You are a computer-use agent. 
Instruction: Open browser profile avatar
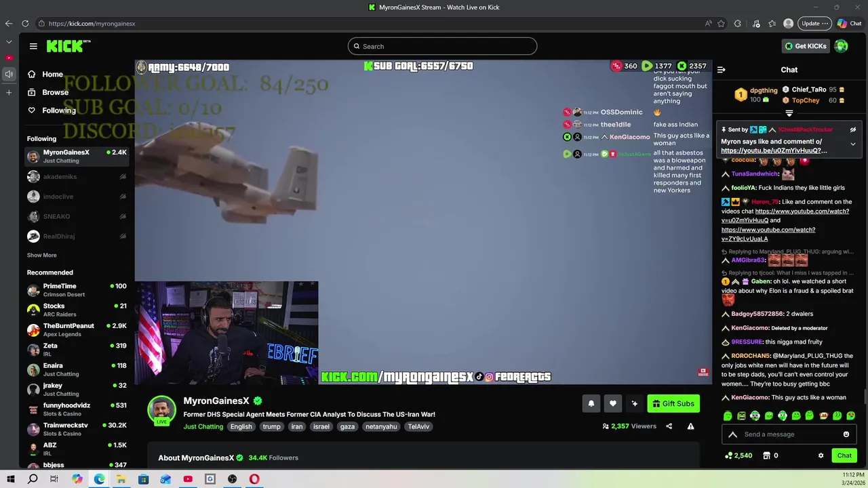coord(788,23)
